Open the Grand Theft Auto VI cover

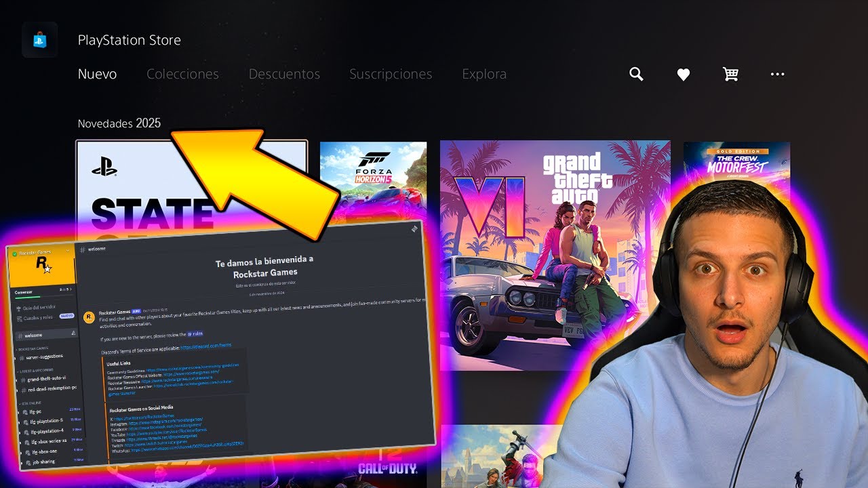[x=555, y=256]
